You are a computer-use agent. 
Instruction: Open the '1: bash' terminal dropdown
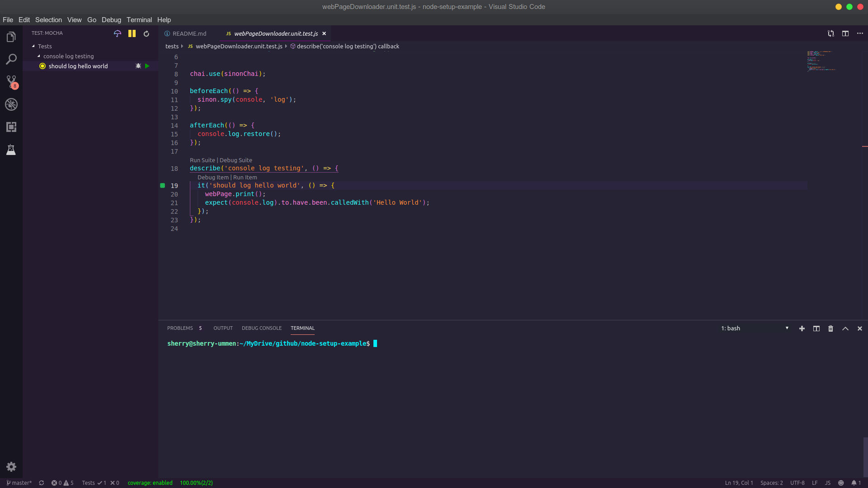pyautogui.click(x=755, y=328)
